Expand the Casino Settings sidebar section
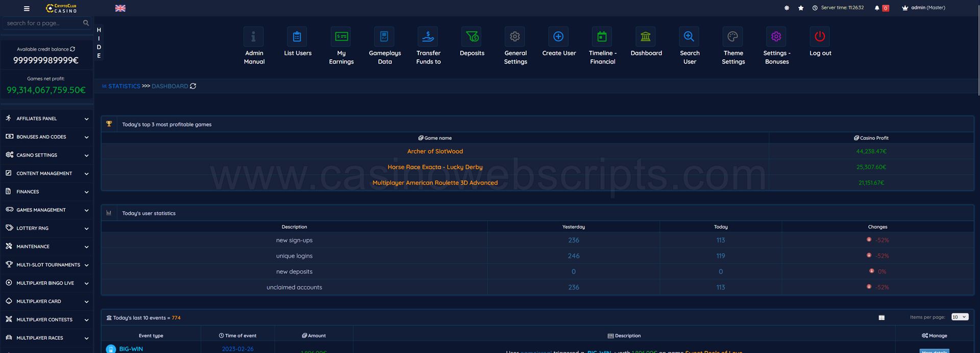The width and height of the screenshot is (980, 353). click(x=47, y=155)
